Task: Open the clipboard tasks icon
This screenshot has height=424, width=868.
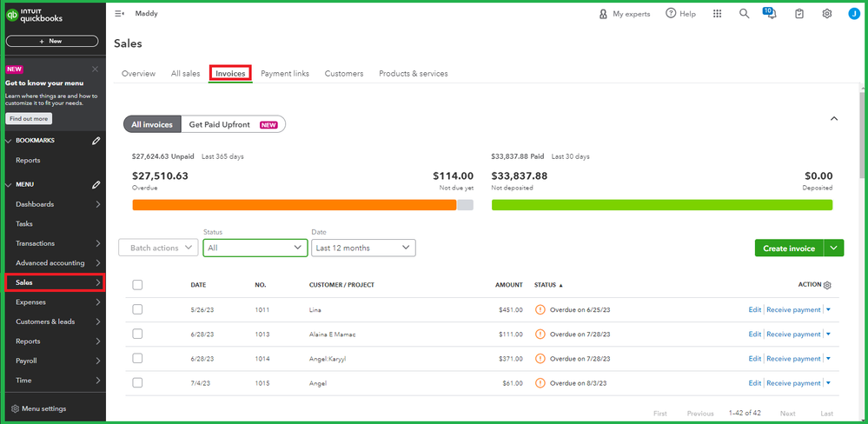Action: [x=798, y=14]
